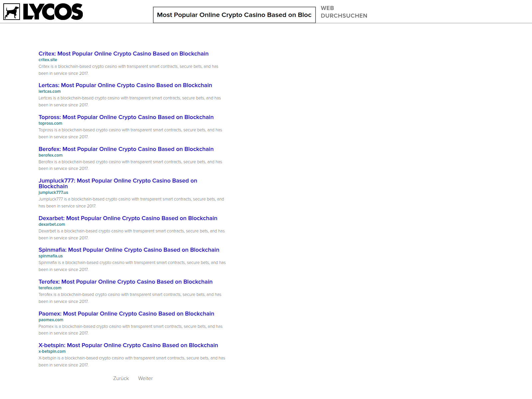This screenshot has height=399, width=532.
Task: Open the Spinmafia casino result title
Action: tap(129, 250)
